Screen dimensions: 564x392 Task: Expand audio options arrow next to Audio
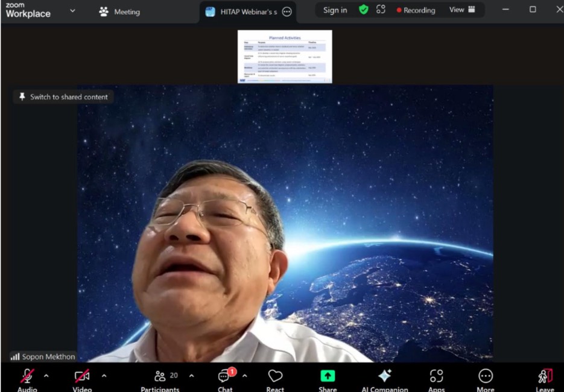46,376
